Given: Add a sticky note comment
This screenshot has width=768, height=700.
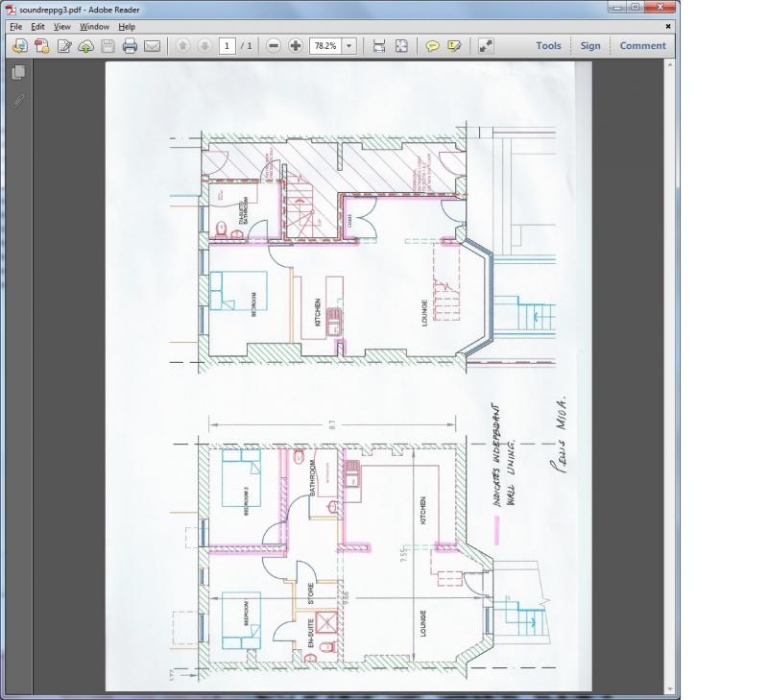Looking at the screenshot, I should point(433,46).
